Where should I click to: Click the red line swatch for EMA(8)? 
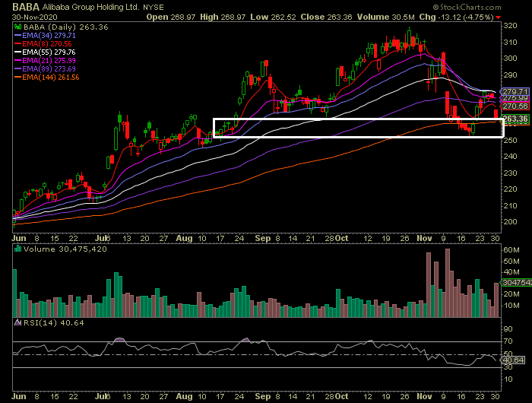click(x=18, y=44)
